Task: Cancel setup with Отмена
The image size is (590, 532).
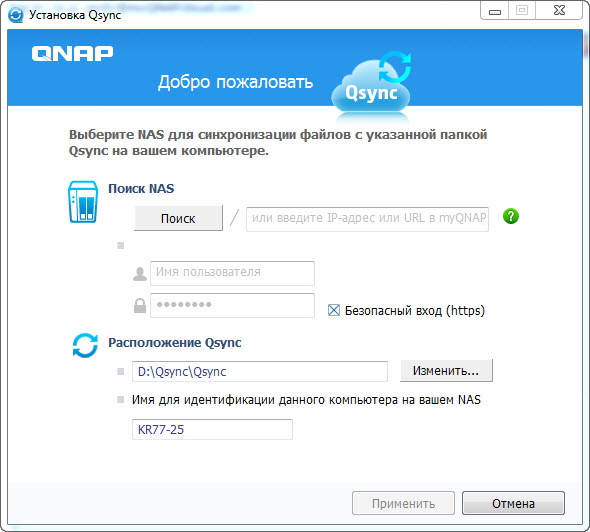Action: tap(513, 503)
